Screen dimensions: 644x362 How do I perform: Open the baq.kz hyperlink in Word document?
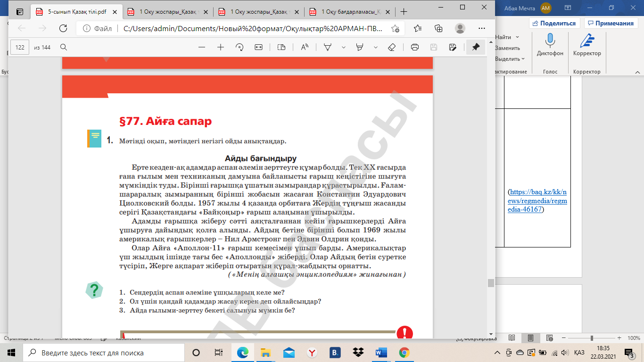point(537,201)
